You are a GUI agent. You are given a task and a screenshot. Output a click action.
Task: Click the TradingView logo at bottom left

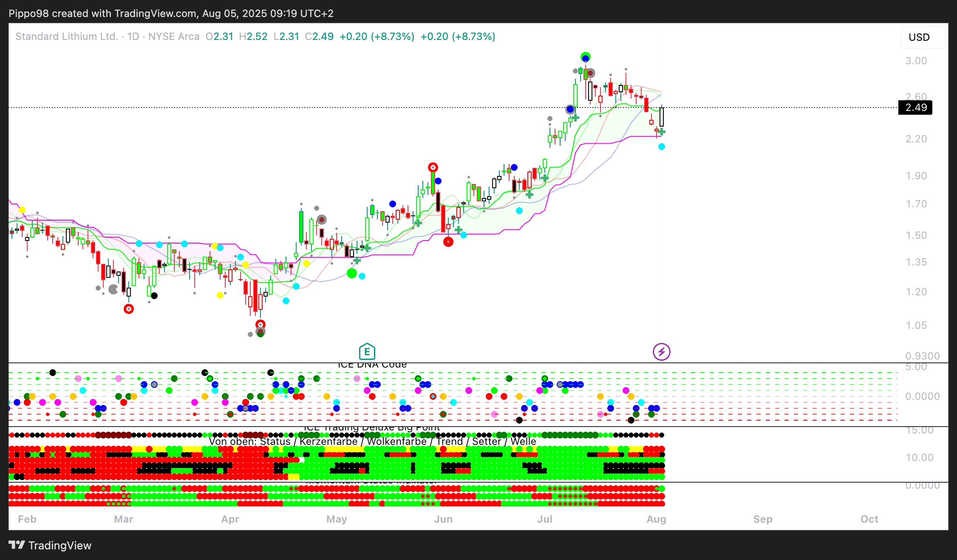point(50,545)
